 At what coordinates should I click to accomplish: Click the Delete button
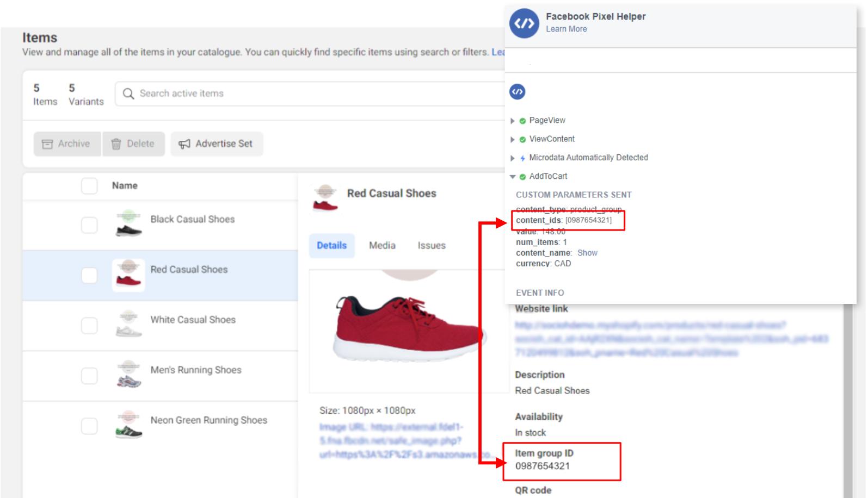click(x=133, y=144)
